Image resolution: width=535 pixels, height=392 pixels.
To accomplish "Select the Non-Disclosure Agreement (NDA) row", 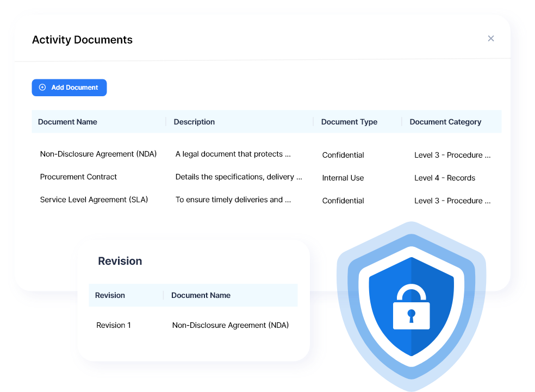I will [x=98, y=154].
